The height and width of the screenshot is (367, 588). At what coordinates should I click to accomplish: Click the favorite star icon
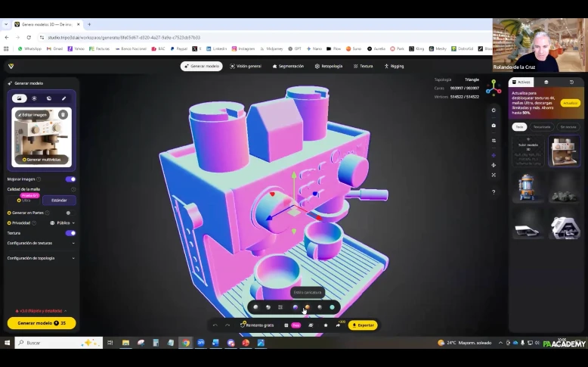tap(326, 325)
